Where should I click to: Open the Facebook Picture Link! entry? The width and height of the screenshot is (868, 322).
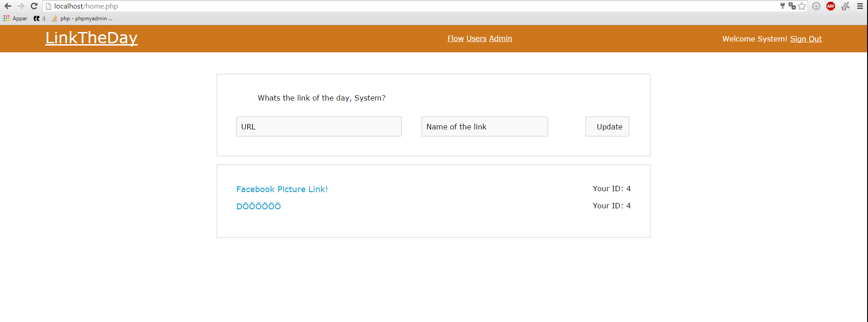(x=282, y=189)
